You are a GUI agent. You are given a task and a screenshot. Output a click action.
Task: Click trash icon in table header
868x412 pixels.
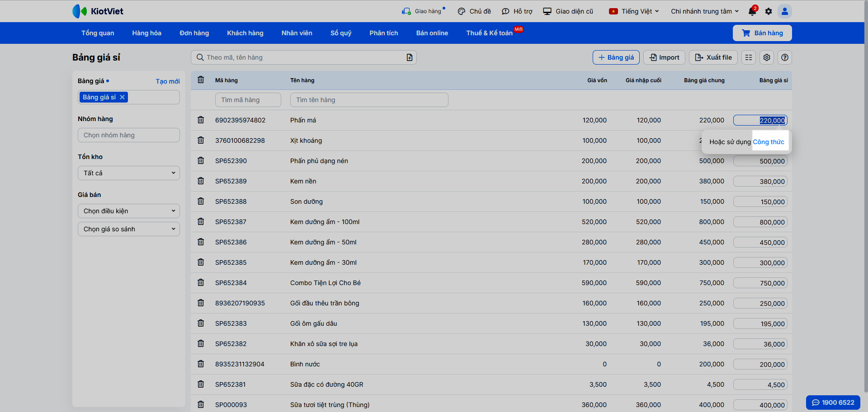[x=201, y=80]
